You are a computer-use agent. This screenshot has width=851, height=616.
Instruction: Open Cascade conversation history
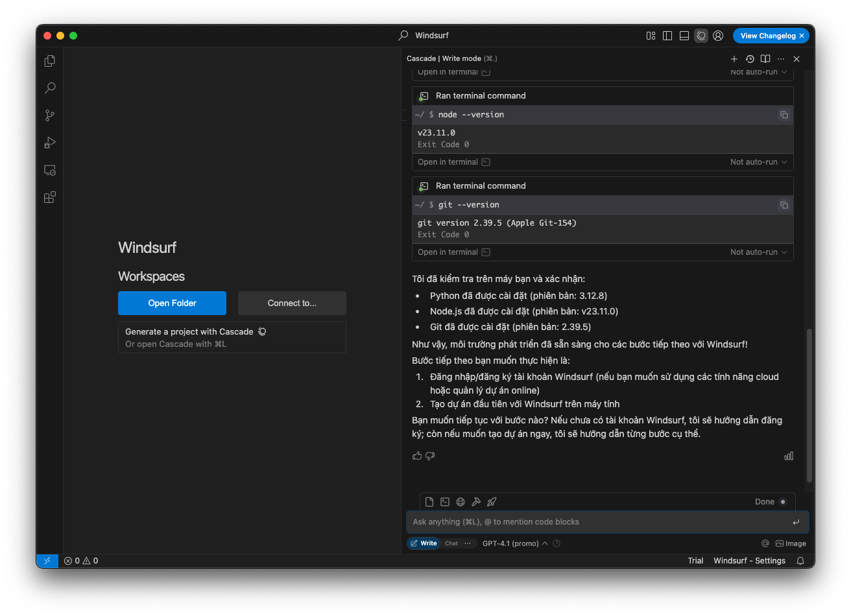click(750, 59)
